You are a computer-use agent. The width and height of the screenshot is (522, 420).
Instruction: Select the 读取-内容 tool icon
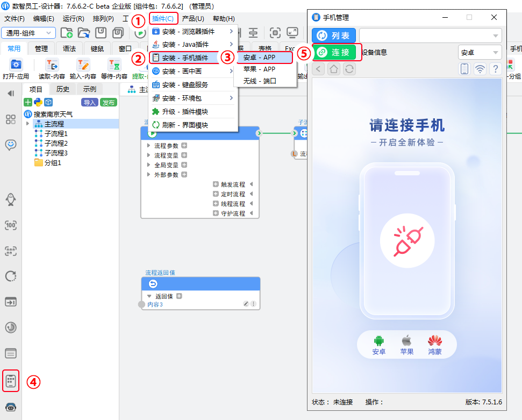pos(52,66)
